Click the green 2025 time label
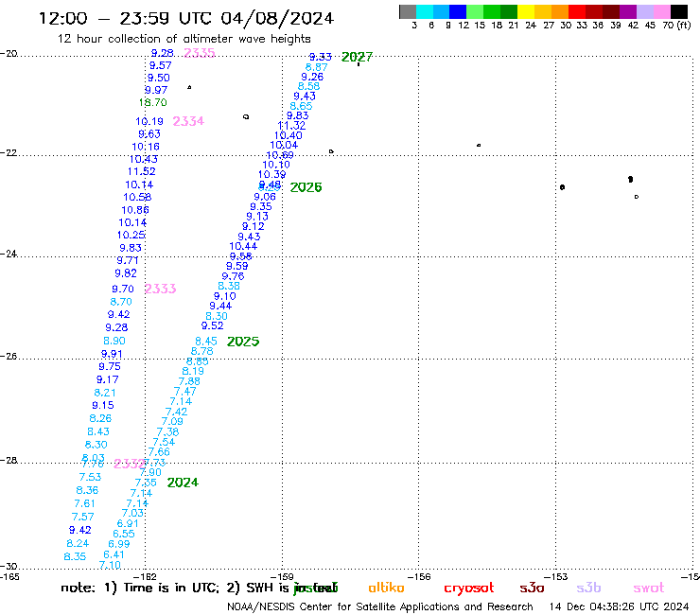Image resolution: width=700 pixels, height=615 pixels. [x=243, y=342]
